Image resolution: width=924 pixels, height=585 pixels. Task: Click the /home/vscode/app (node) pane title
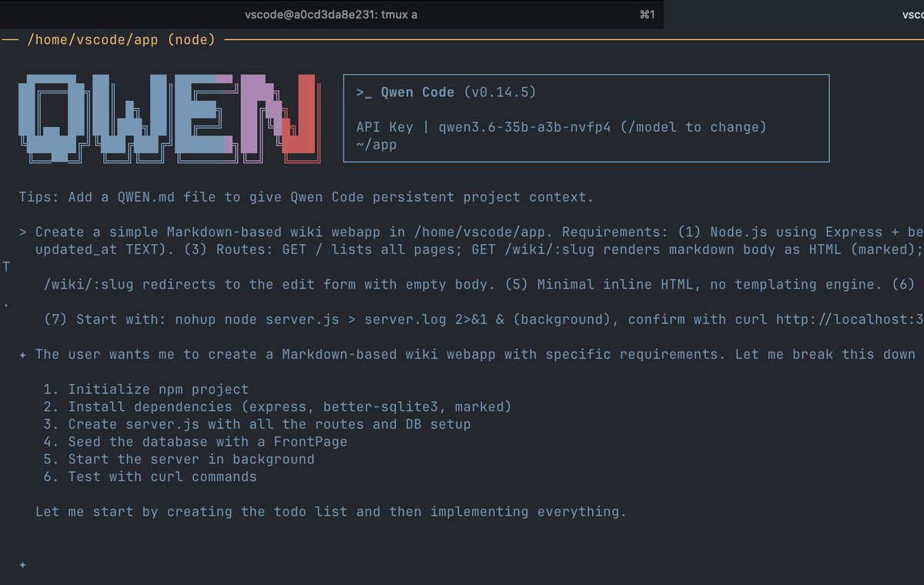[x=121, y=39]
